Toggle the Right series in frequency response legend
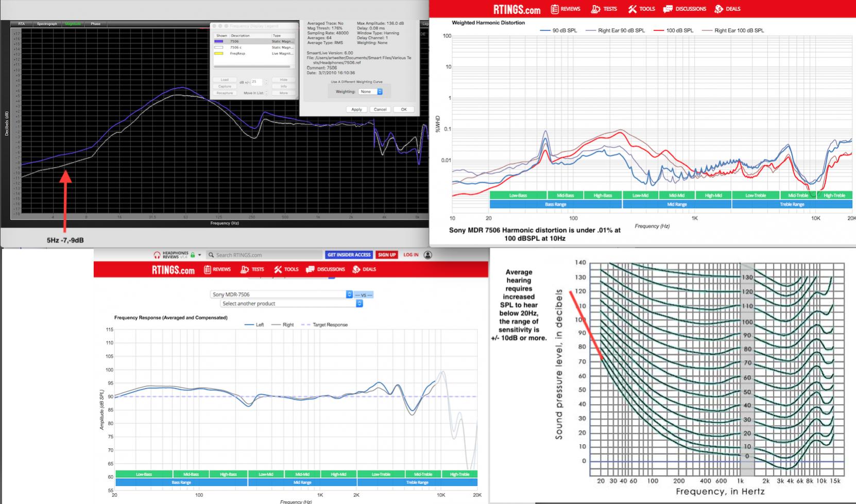 [x=282, y=325]
